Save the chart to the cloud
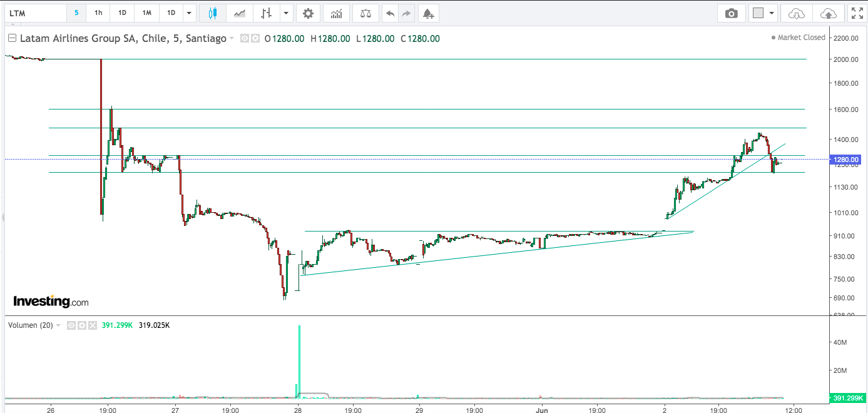Screen dimensions: 868x413 click(x=827, y=13)
